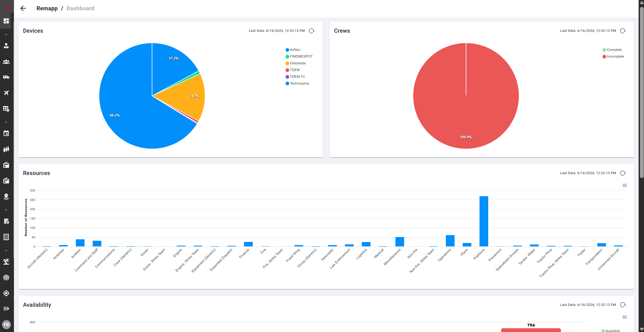Click the red app logo in the sidebar
644x332 pixels.
click(x=7, y=6)
